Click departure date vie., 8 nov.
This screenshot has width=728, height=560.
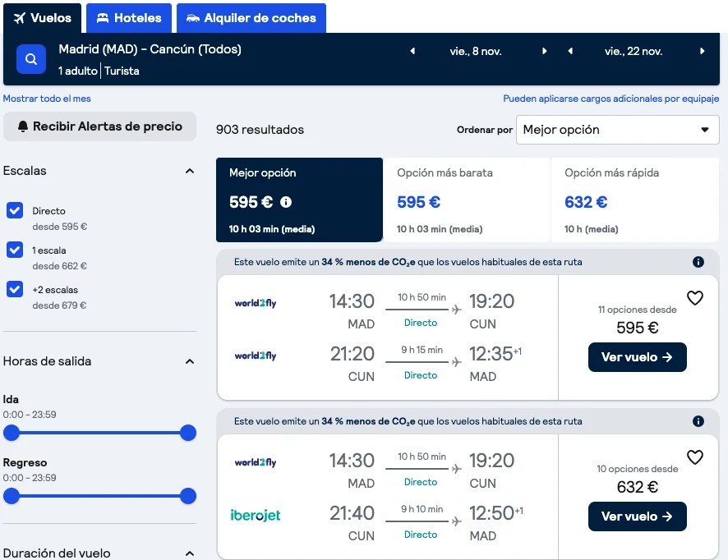(x=476, y=51)
